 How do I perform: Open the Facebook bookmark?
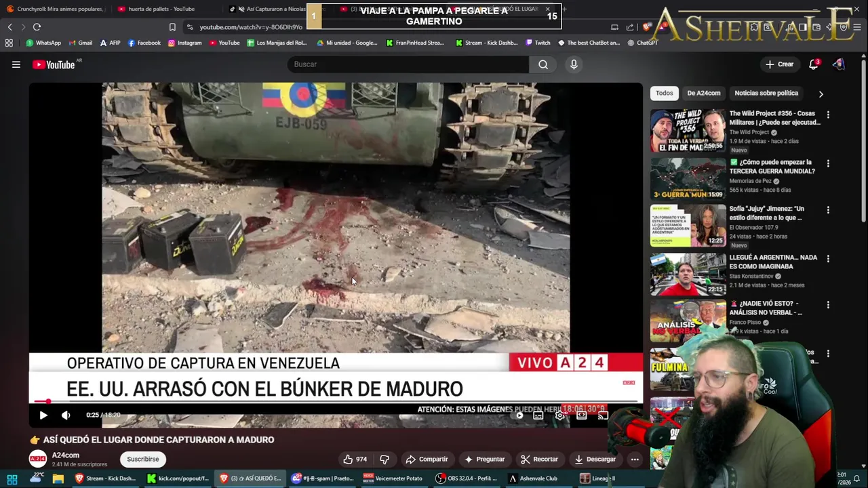tap(144, 43)
